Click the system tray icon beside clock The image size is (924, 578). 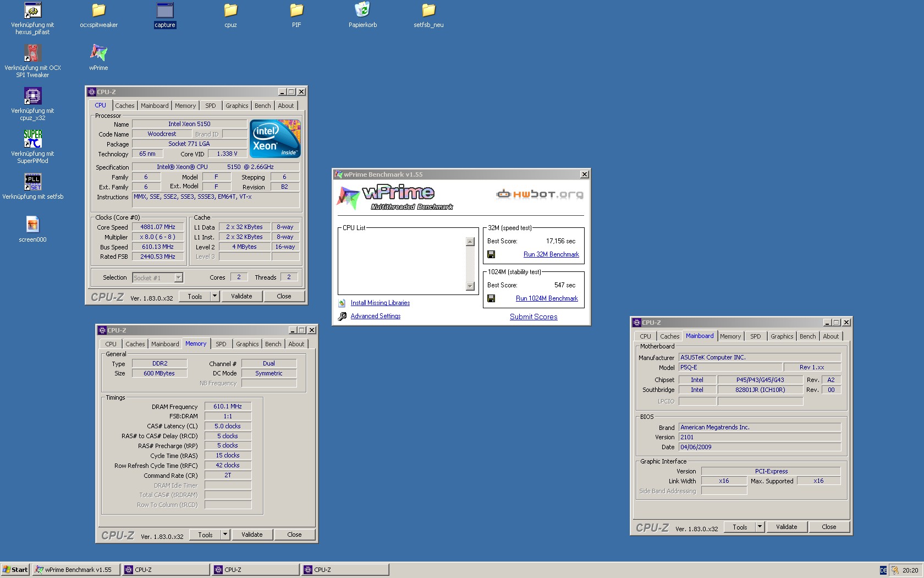[x=895, y=570]
